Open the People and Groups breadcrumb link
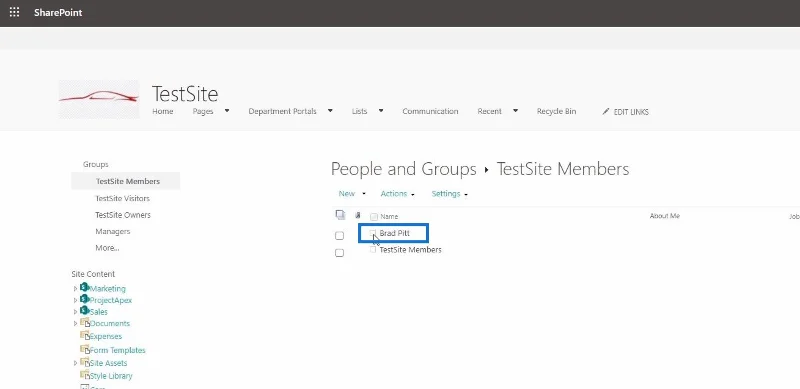Viewport: 800px width, 389px height. pyautogui.click(x=404, y=169)
